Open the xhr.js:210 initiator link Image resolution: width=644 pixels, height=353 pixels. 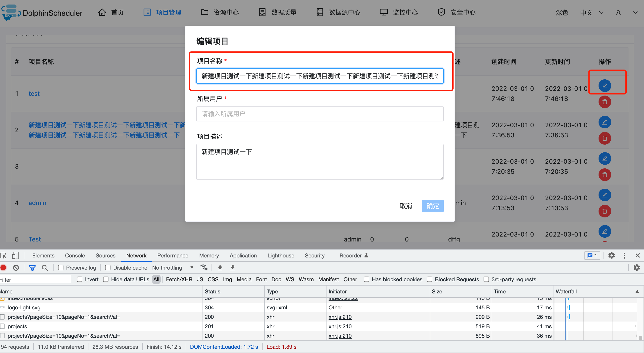(x=340, y=317)
